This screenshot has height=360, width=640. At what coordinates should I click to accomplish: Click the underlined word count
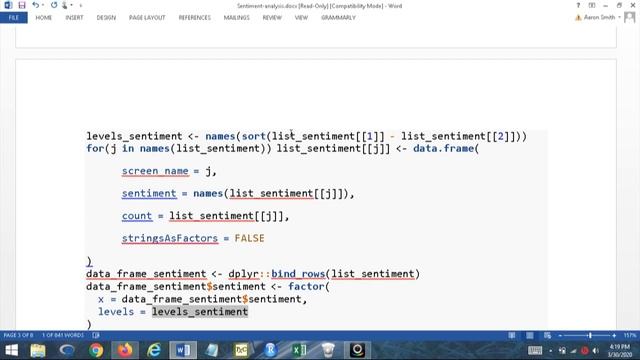[x=137, y=216]
